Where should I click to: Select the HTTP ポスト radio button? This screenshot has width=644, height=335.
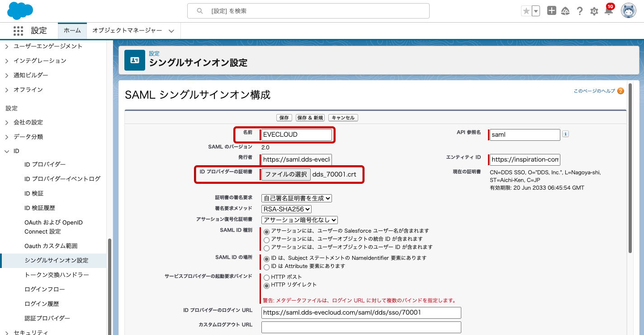(267, 278)
